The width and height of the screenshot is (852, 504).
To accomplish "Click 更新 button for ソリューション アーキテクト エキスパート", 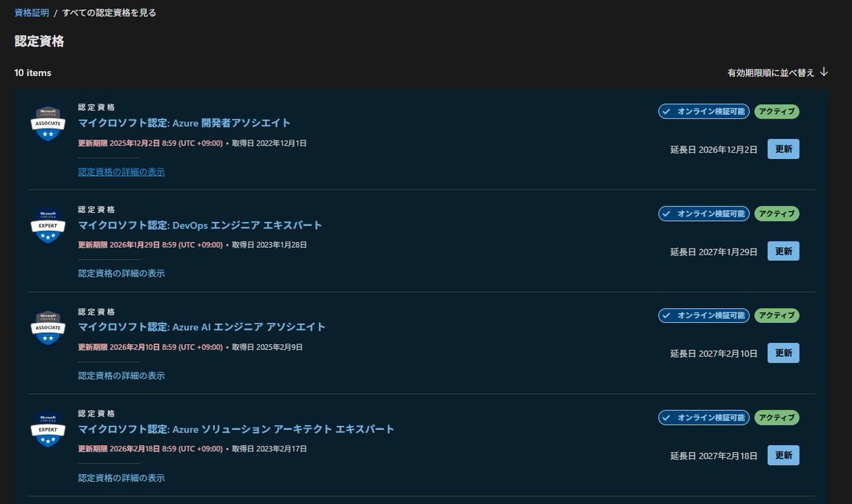I will coord(783,455).
